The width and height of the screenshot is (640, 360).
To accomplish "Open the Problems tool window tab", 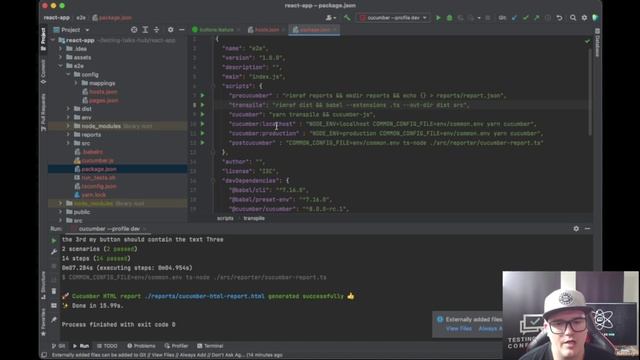I will click(141, 346).
